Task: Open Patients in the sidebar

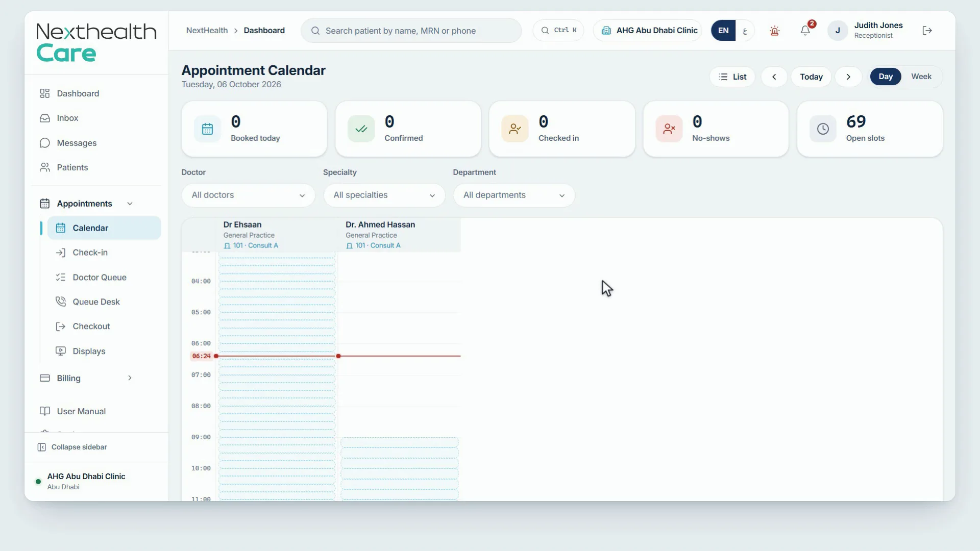Action: 96,168
